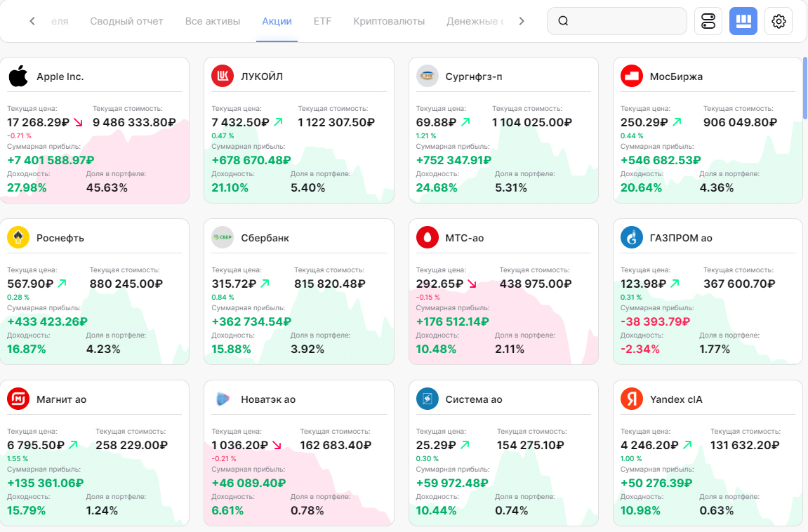Click МТС-ао yield 10.48%
This screenshot has height=532, width=808.
[x=436, y=350]
